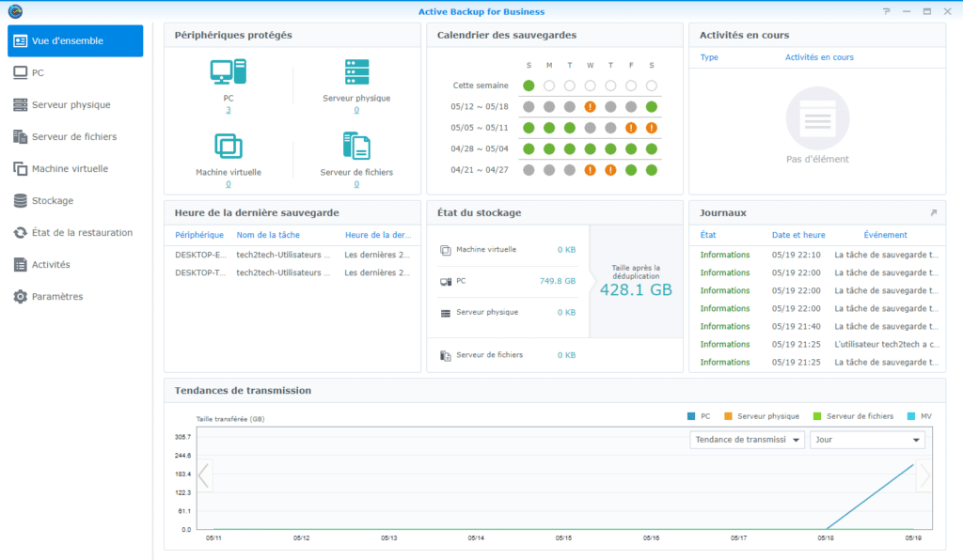Click the PC blue legend swatch
The height and width of the screenshot is (560, 963).
point(691,416)
